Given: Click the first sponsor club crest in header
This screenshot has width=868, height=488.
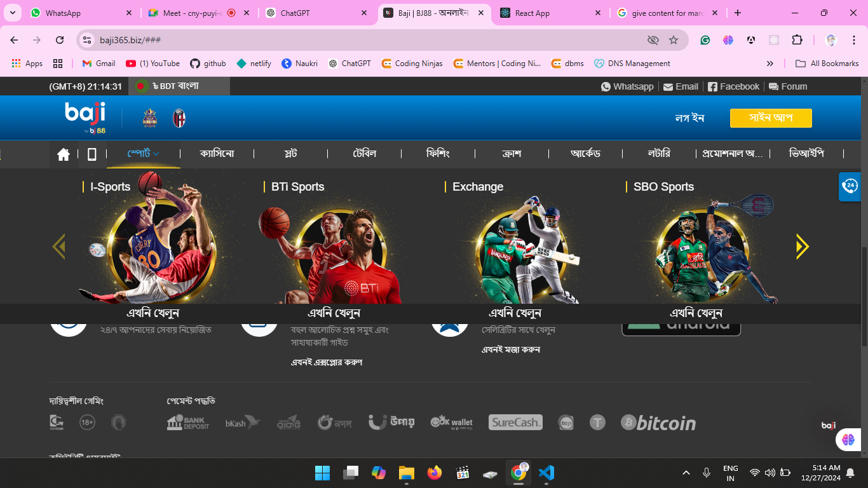Looking at the screenshot, I should click(150, 118).
